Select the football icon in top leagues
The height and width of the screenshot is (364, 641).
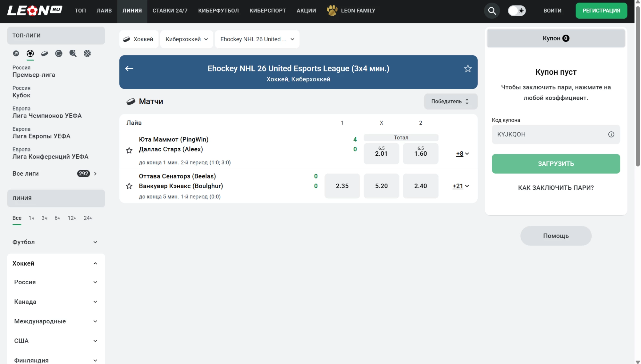[30, 54]
